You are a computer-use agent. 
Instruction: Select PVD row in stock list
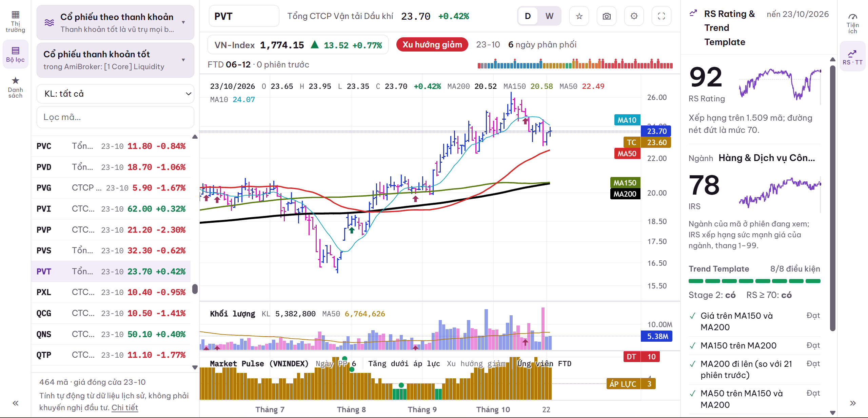pyautogui.click(x=111, y=167)
